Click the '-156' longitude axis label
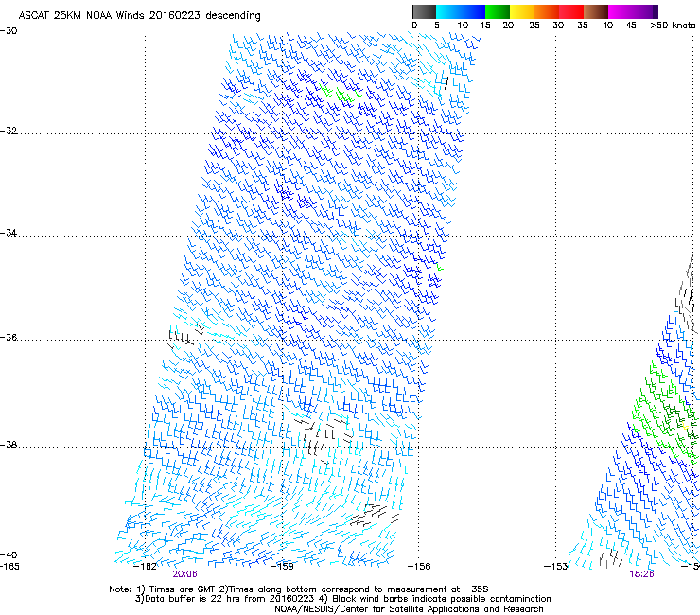 [x=419, y=567]
